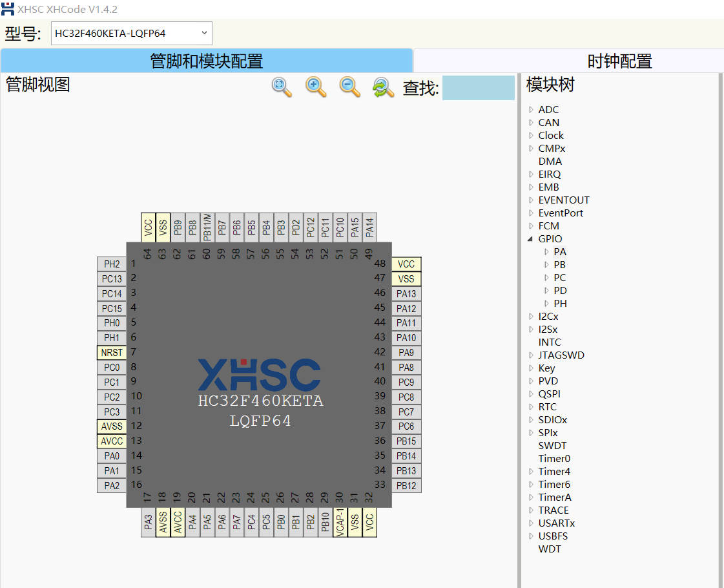Click pin PC13 to configure it
The height and width of the screenshot is (588, 724).
(x=111, y=278)
